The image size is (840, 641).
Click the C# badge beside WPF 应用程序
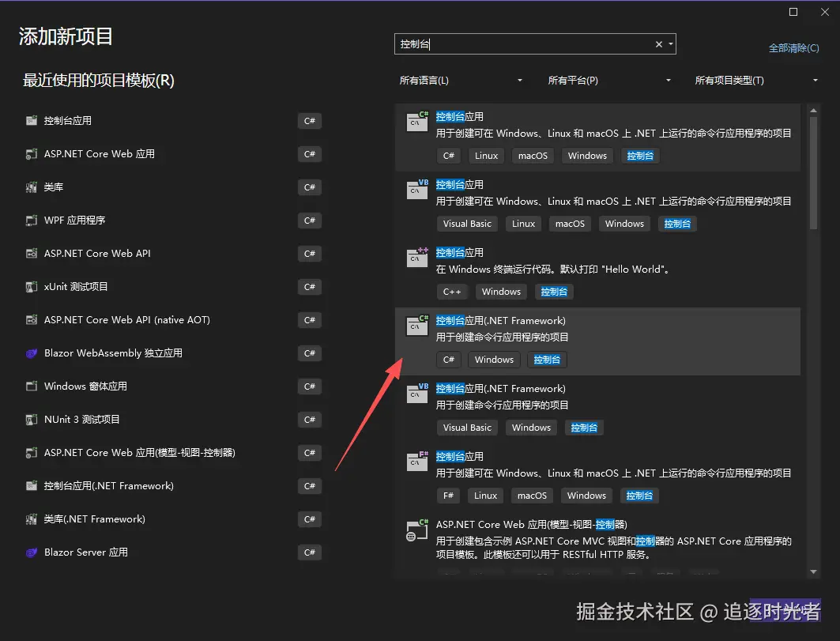coord(310,221)
